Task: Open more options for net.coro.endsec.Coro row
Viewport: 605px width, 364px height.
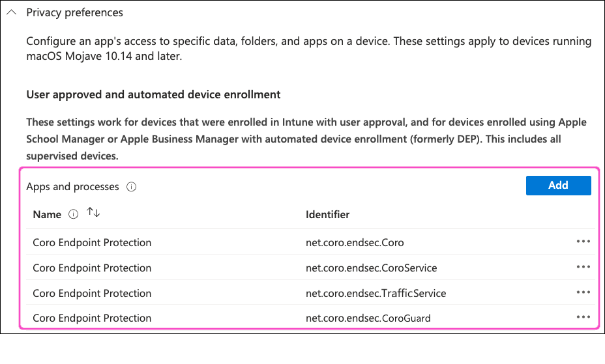Action: click(x=583, y=242)
